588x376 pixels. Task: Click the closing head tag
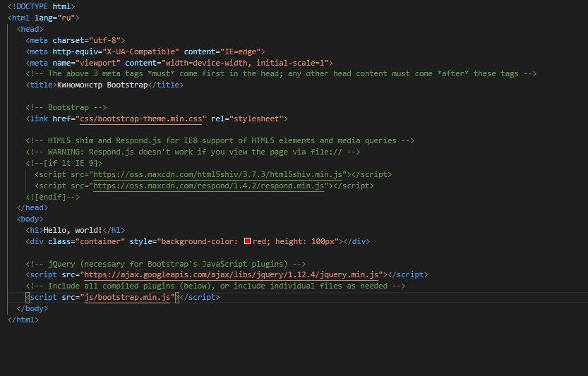(x=32, y=207)
